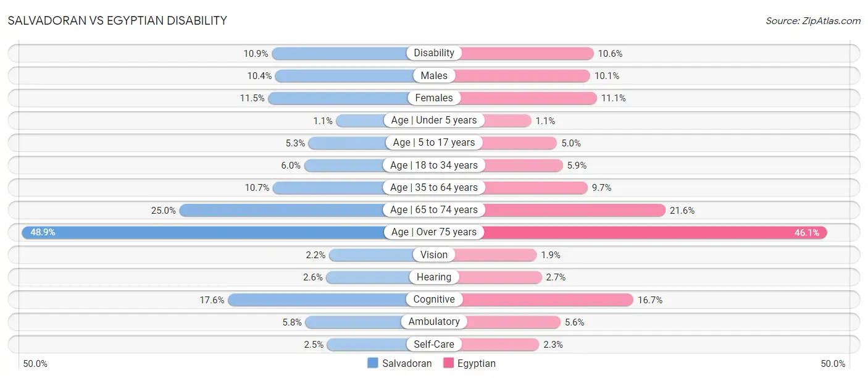Click the Salvadoran vs Egyptian Disability title
868x378 pixels.
[117, 21]
